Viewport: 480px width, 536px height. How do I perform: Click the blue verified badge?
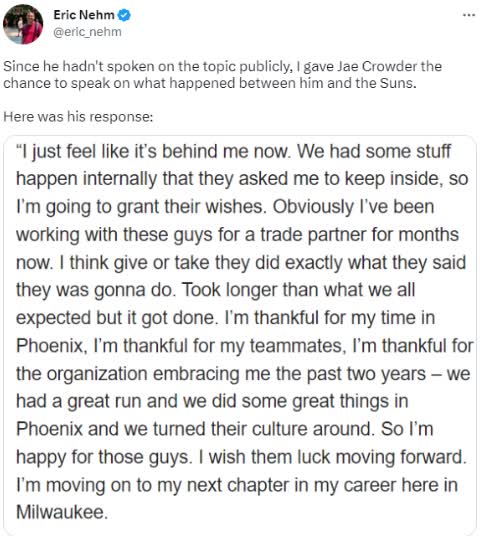[124, 15]
